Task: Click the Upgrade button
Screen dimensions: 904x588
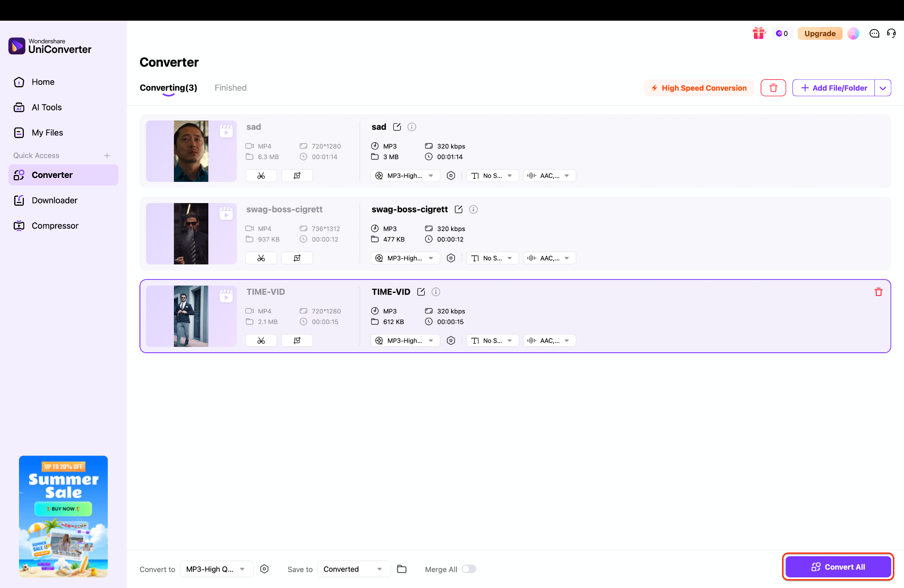Action: (x=820, y=34)
